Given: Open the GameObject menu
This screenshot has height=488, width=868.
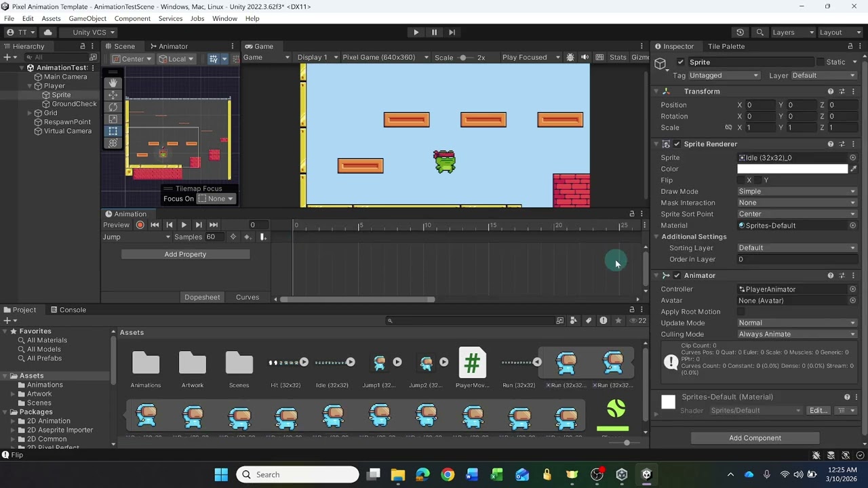Looking at the screenshot, I should [87, 18].
